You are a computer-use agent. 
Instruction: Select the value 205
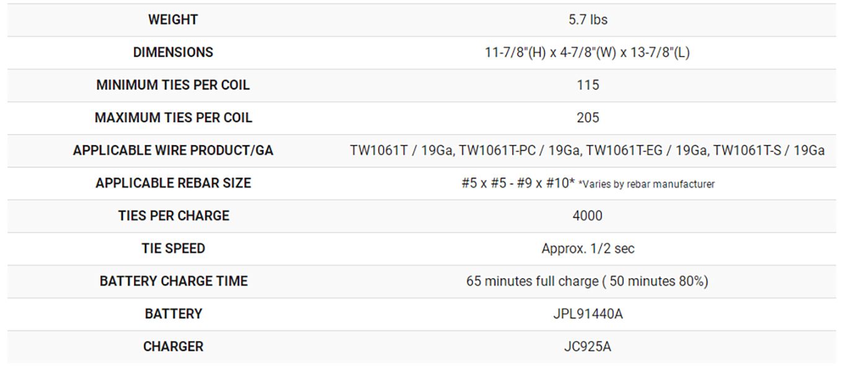pos(587,118)
